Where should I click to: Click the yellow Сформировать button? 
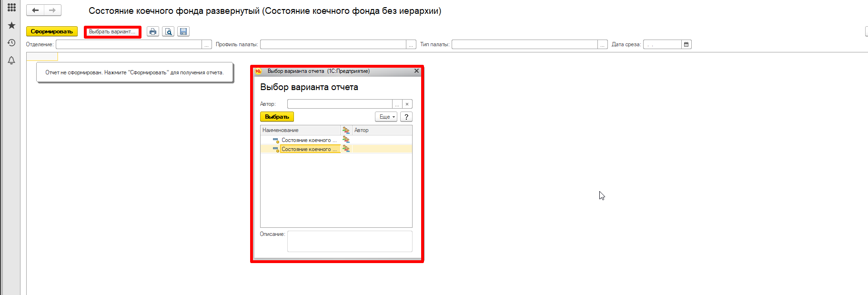click(x=51, y=31)
